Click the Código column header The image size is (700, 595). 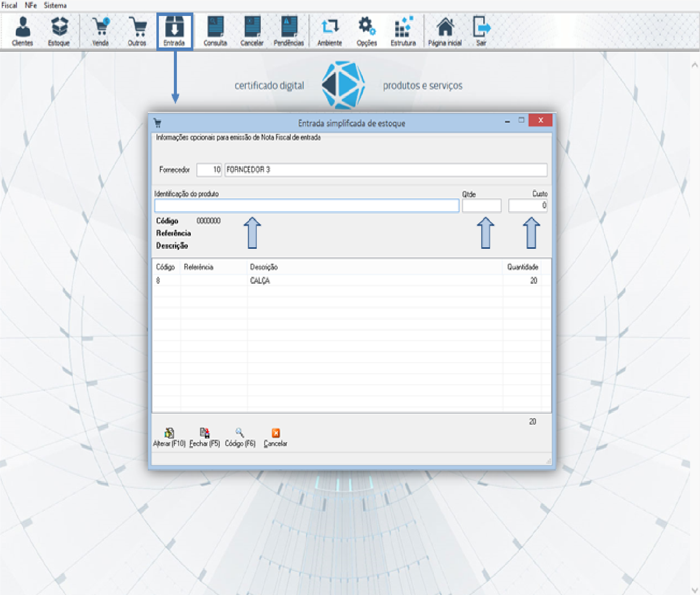[166, 267]
